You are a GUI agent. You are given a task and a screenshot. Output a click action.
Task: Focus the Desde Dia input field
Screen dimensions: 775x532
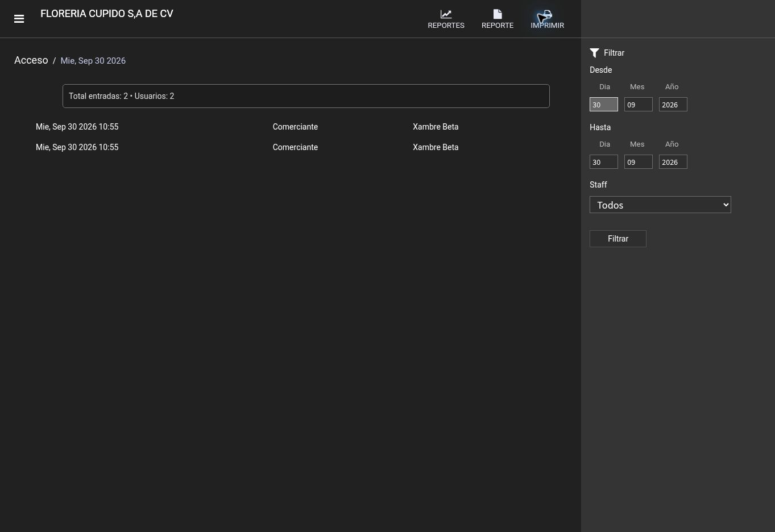pyautogui.click(x=604, y=105)
